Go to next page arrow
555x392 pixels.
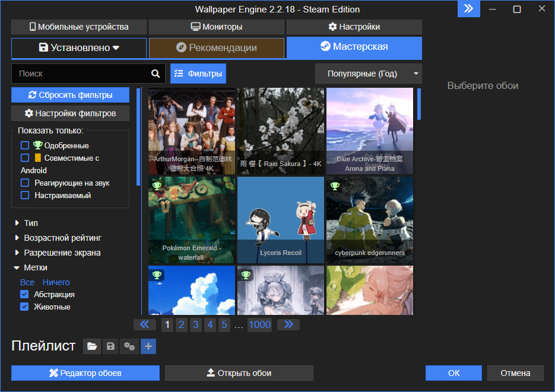[288, 324]
